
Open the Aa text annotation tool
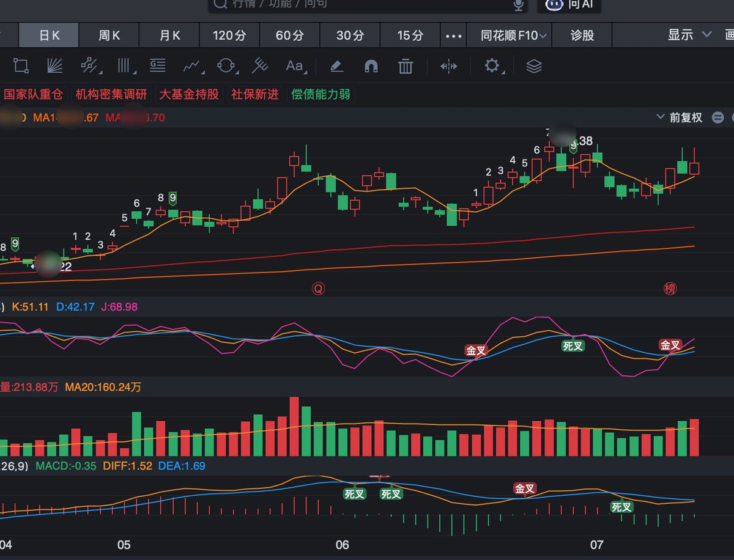[294, 66]
